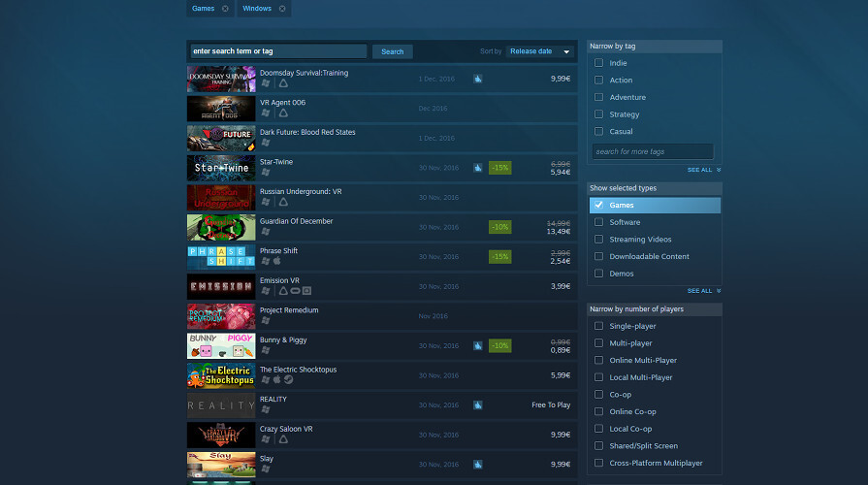Tick the Co-op checkbox

pyautogui.click(x=599, y=395)
